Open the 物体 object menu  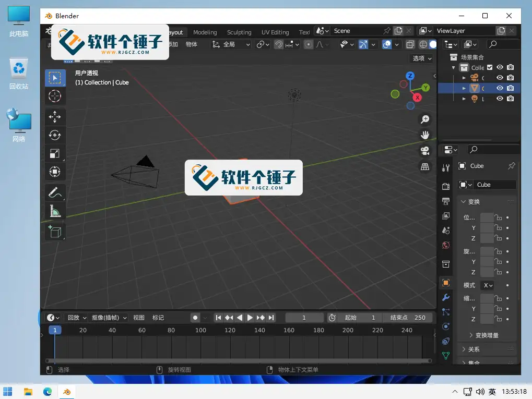[x=192, y=44]
